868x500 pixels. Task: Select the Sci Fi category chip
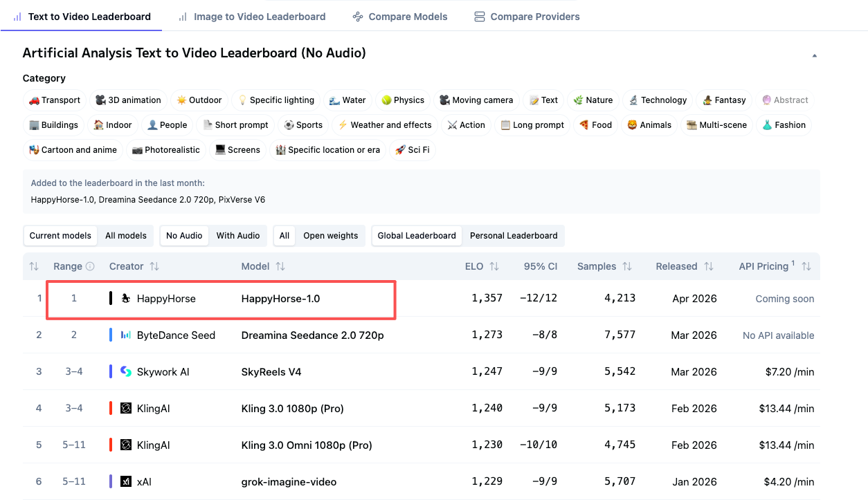click(x=412, y=150)
